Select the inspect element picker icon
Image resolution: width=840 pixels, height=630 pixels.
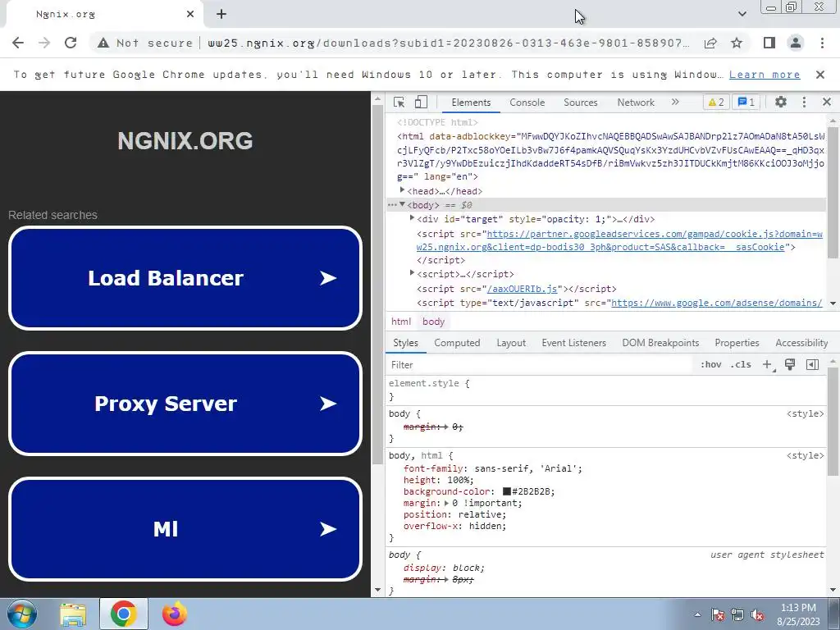click(399, 103)
